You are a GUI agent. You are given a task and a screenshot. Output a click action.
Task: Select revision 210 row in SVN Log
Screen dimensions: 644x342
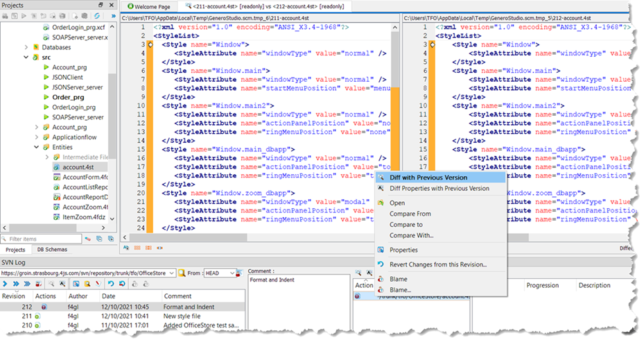point(123,325)
